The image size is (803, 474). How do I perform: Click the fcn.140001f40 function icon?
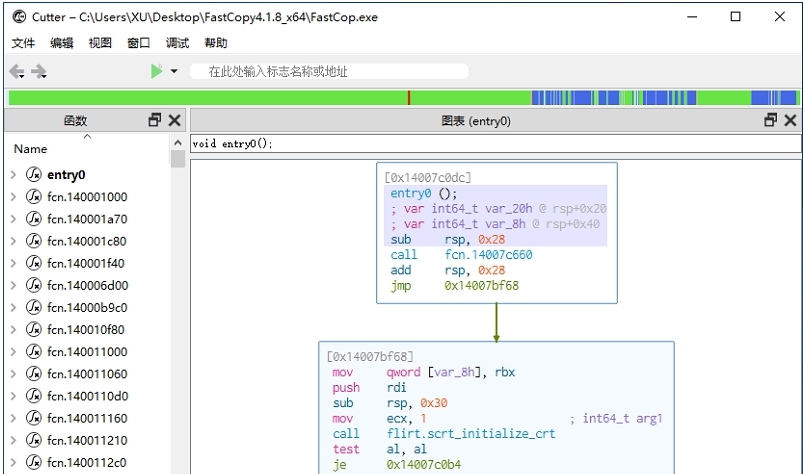click(x=34, y=263)
